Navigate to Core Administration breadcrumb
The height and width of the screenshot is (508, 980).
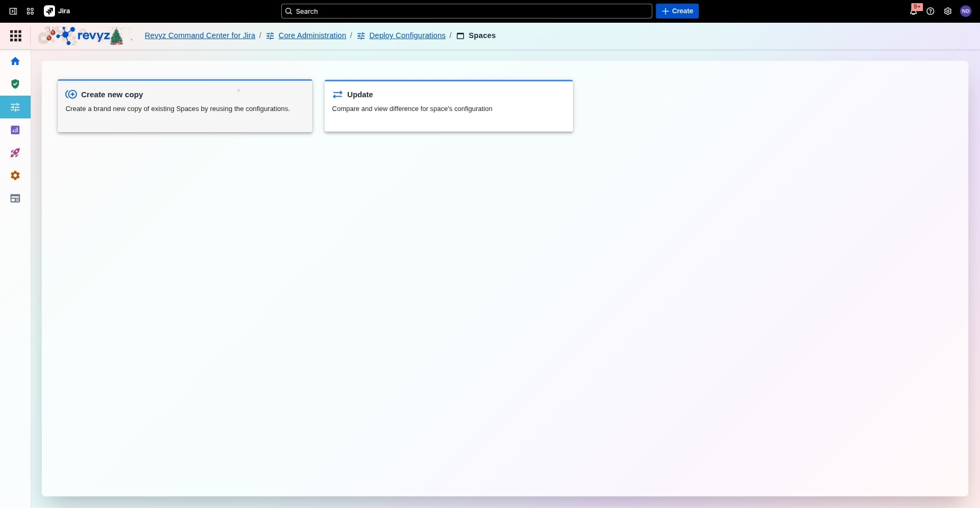pyautogui.click(x=312, y=35)
